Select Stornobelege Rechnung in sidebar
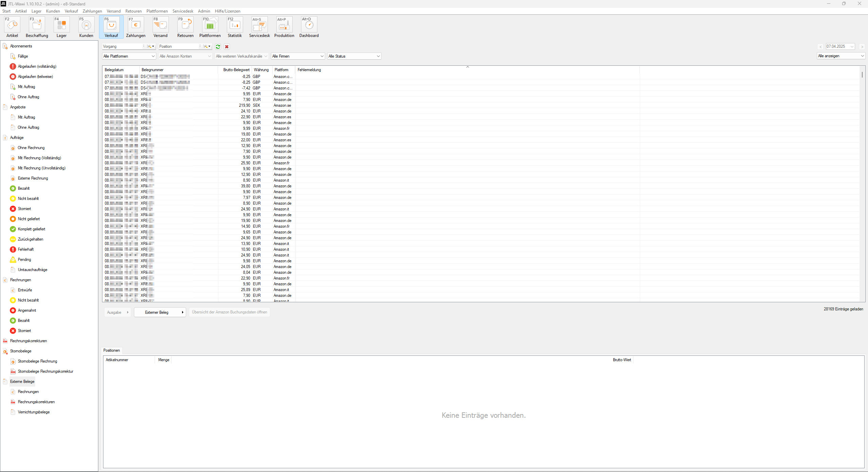Screen dimensions: 868x472 click(37, 361)
